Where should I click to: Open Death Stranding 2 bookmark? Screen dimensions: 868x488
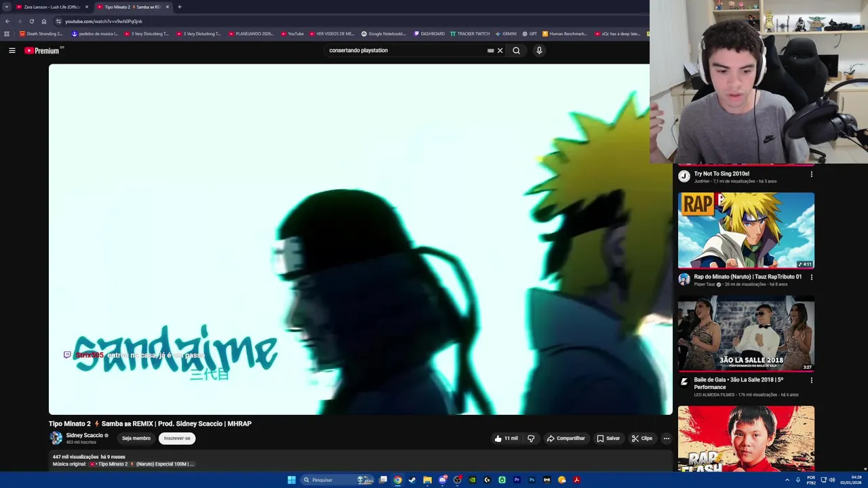tap(41, 33)
